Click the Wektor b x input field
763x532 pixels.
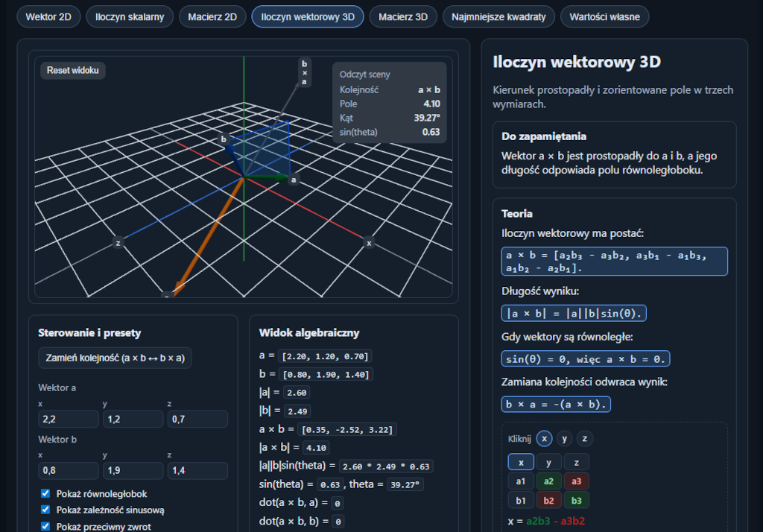(69, 471)
